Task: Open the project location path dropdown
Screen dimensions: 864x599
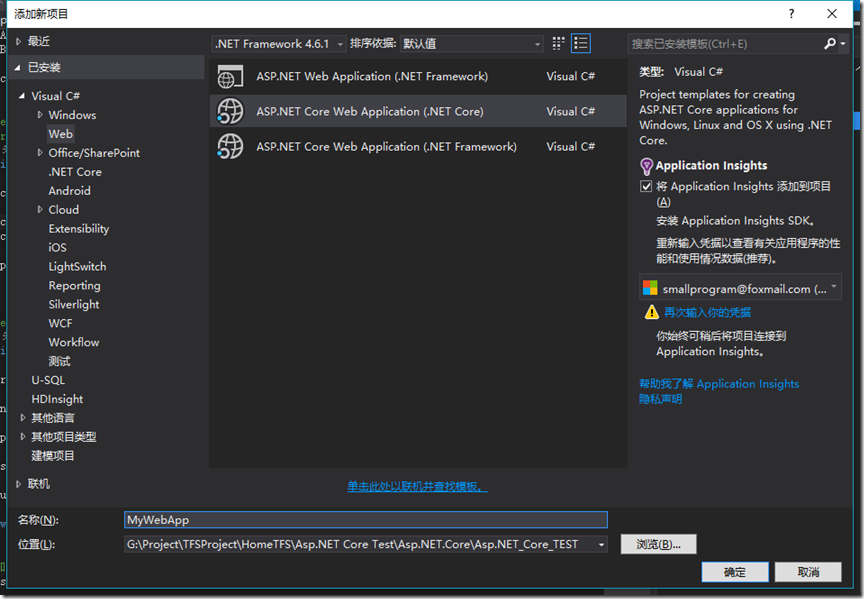Action: click(601, 544)
